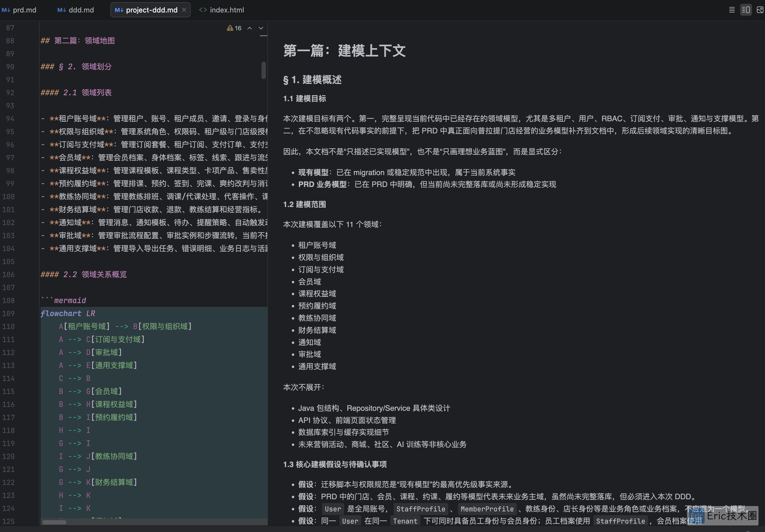Click the '**租户账号域**' list line in editor
This screenshot has height=532, width=765.
tap(154, 119)
